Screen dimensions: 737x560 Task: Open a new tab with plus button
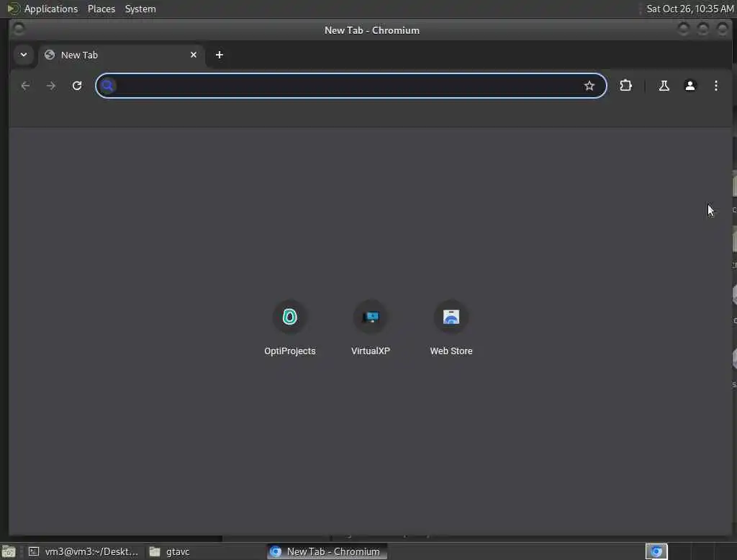tap(219, 55)
